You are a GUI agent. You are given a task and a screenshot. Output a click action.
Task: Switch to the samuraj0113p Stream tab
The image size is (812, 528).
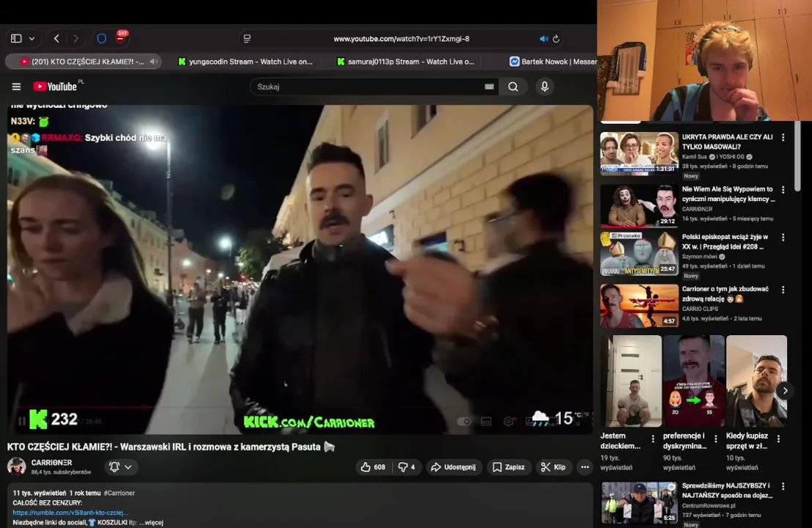[405, 62]
